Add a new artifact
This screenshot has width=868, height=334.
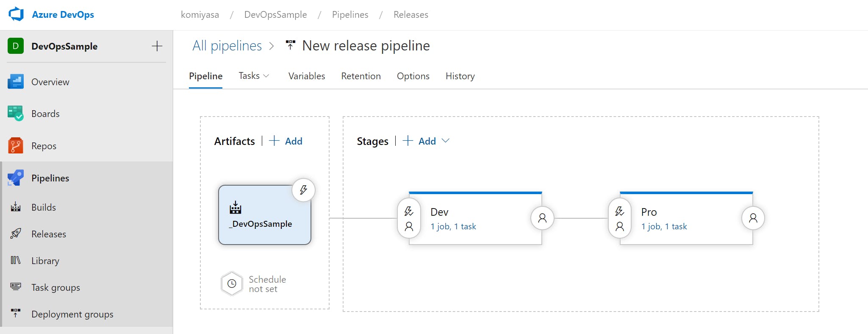286,141
